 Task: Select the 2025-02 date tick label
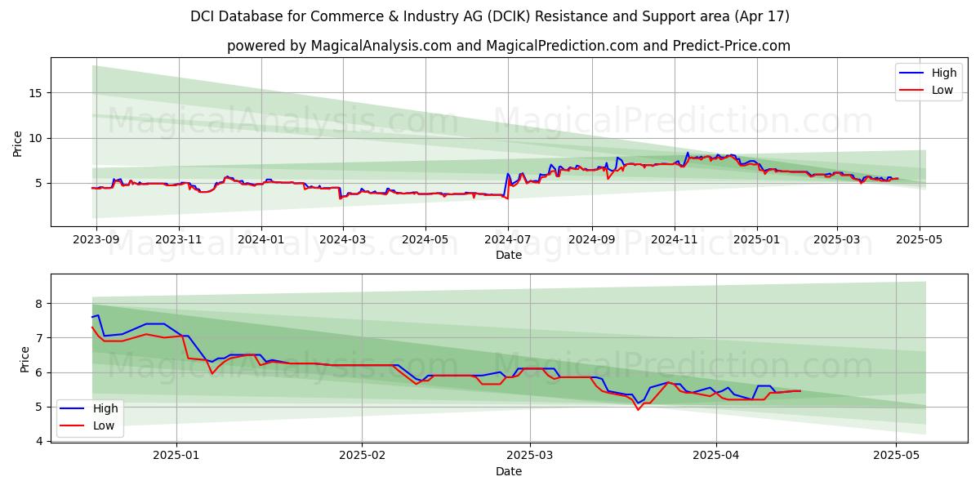[x=362, y=456]
